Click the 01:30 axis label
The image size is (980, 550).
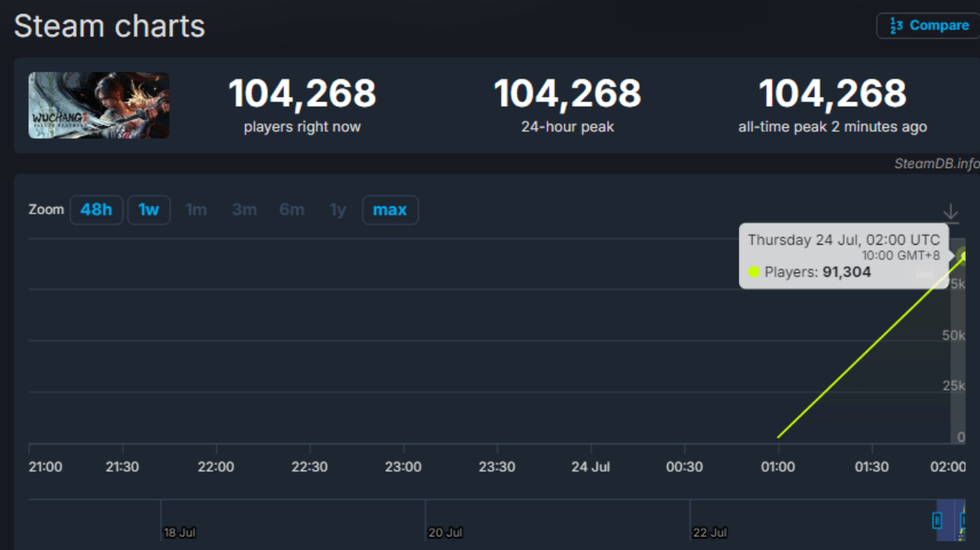pos(872,467)
